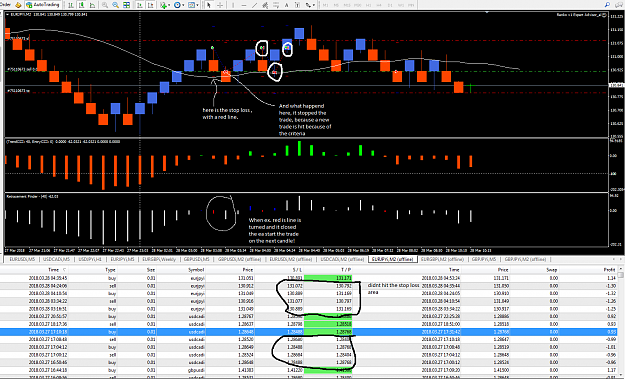This screenshot has height=379, width=625.
Task: Select the cursor arrow tool
Action: click(208, 5)
